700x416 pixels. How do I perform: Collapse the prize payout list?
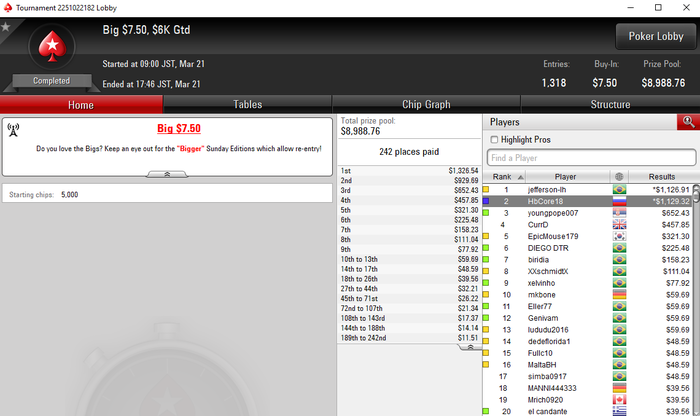tap(470, 347)
